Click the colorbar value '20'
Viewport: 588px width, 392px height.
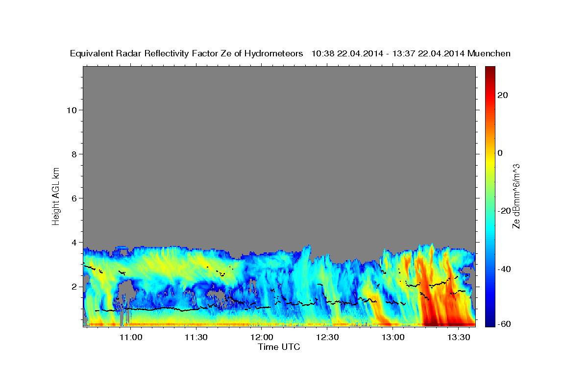pos(502,95)
